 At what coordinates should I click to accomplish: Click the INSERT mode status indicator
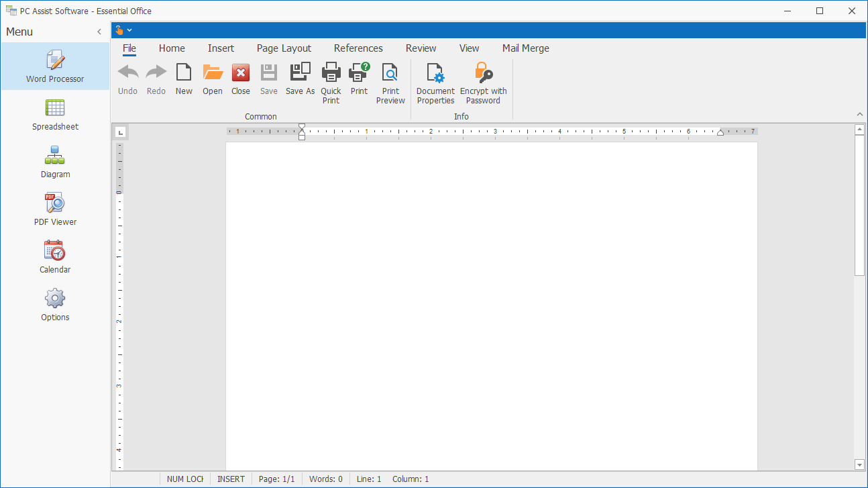tap(231, 479)
